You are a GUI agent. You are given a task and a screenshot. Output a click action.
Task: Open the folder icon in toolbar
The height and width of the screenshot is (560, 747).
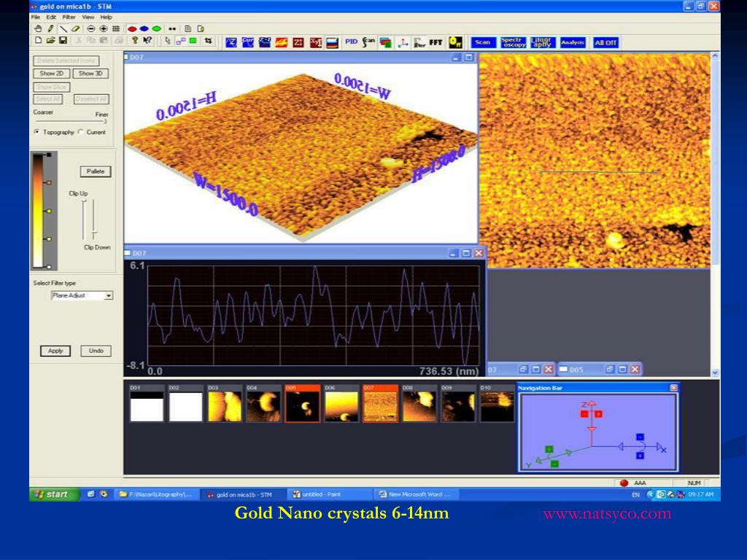[50, 42]
